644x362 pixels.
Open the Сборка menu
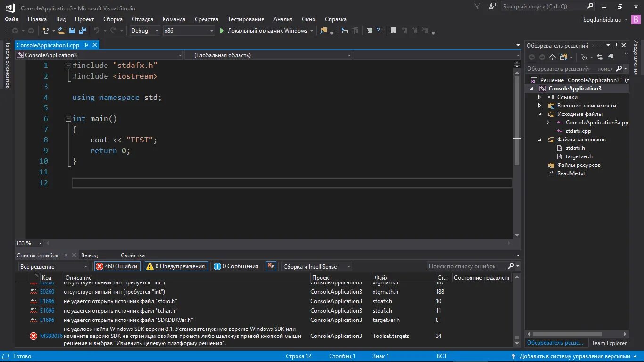113,19
